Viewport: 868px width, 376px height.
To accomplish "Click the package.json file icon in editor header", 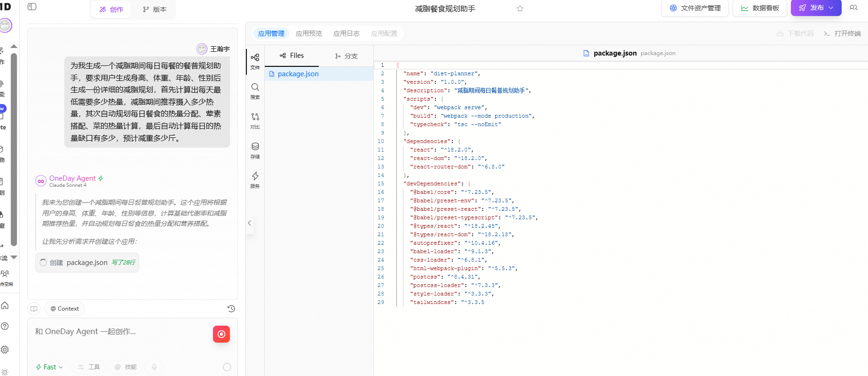I will point(586,53).
